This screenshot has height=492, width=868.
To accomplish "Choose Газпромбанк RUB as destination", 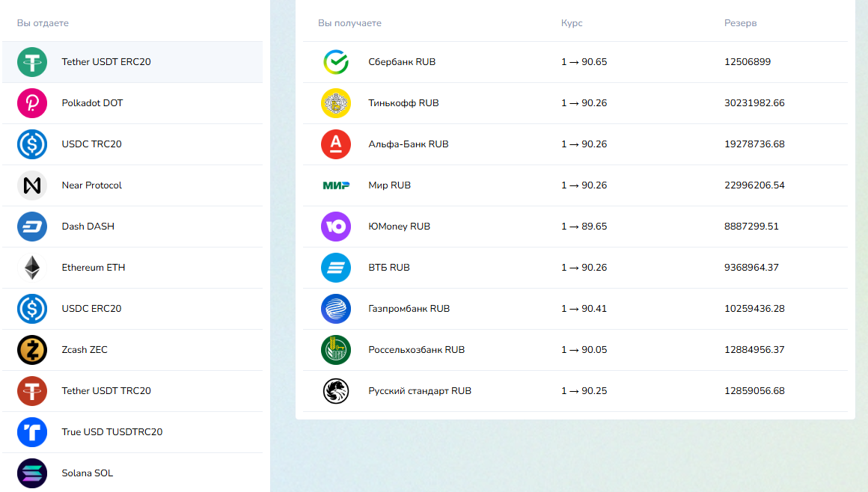I will coord(575,309).
